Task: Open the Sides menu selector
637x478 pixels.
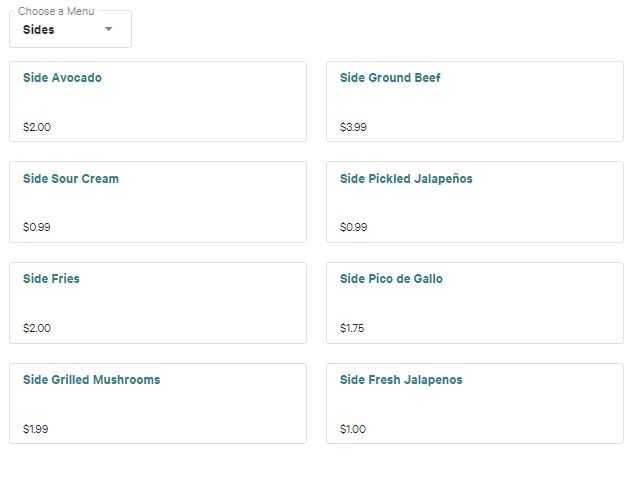Action: tap(70, 30)
